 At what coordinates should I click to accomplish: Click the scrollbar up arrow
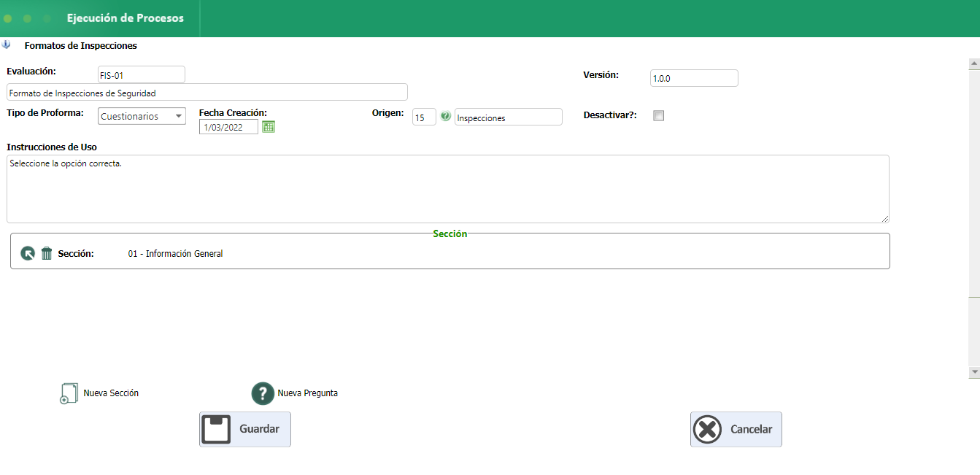(974, 64)
